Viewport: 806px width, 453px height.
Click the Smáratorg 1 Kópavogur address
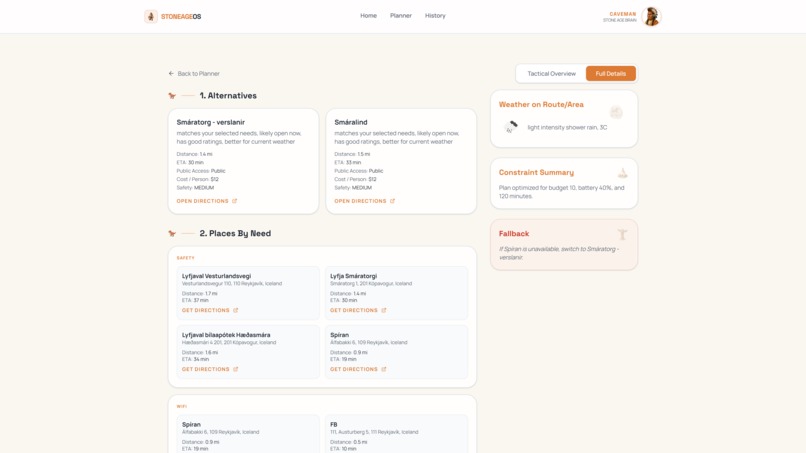coord(371,283)
